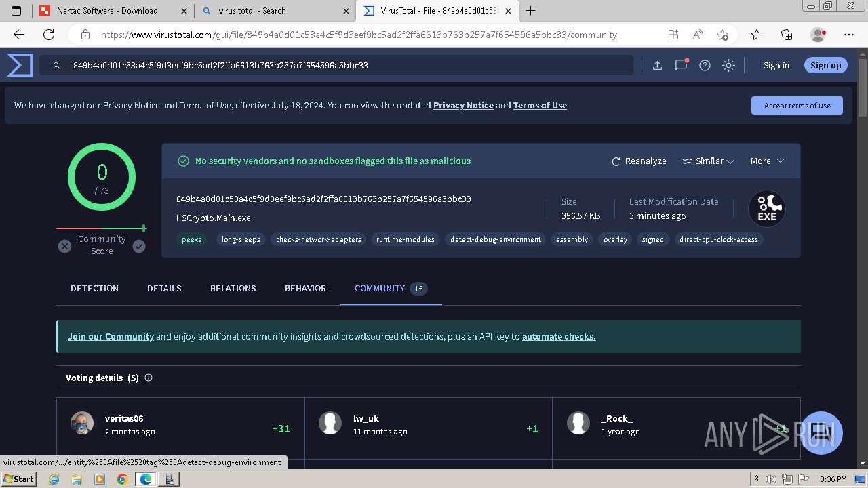This screenshot has width=868, height=488.
Task: Click the file hash text
Action: [323, 199]
